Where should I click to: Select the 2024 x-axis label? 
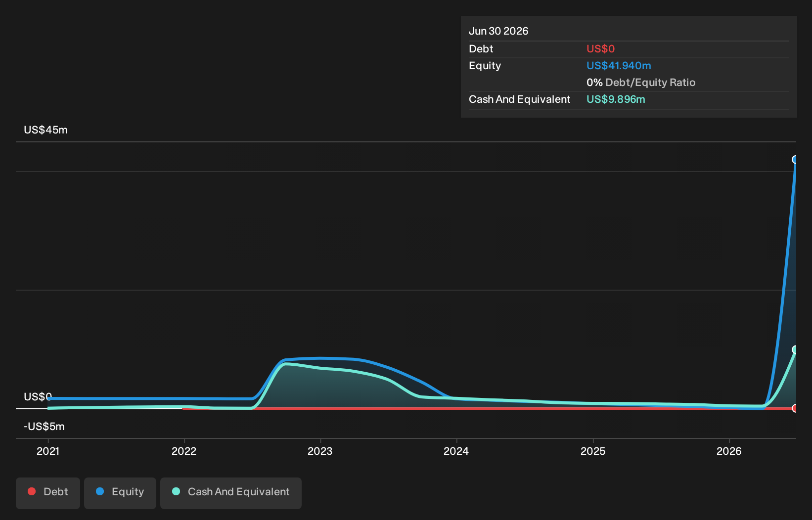456,451
